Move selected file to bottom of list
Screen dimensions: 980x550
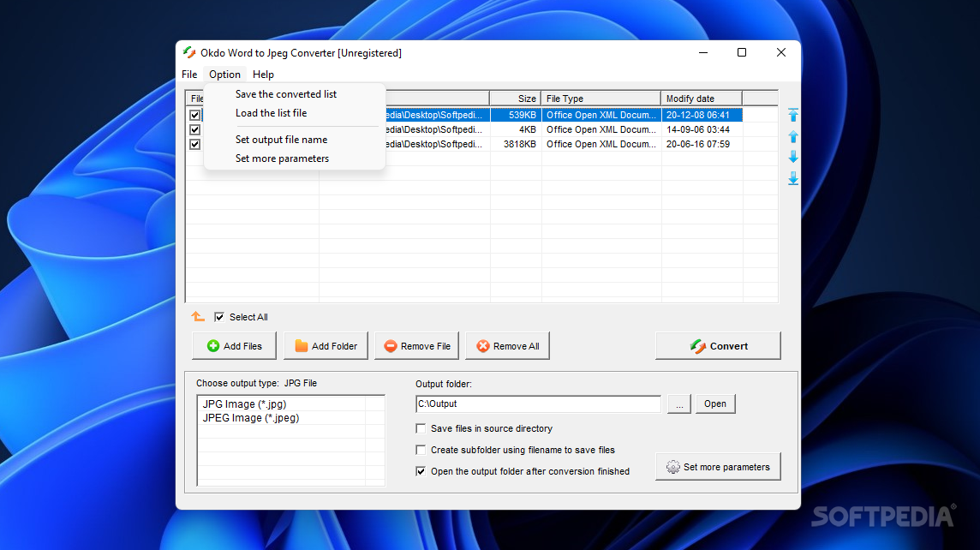(x=793, y=179)
